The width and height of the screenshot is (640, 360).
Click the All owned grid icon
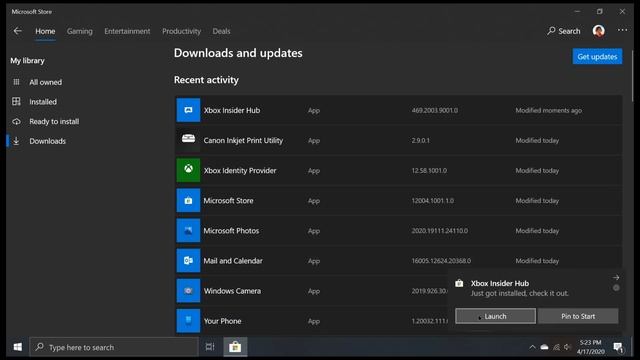tap(16, 82)
